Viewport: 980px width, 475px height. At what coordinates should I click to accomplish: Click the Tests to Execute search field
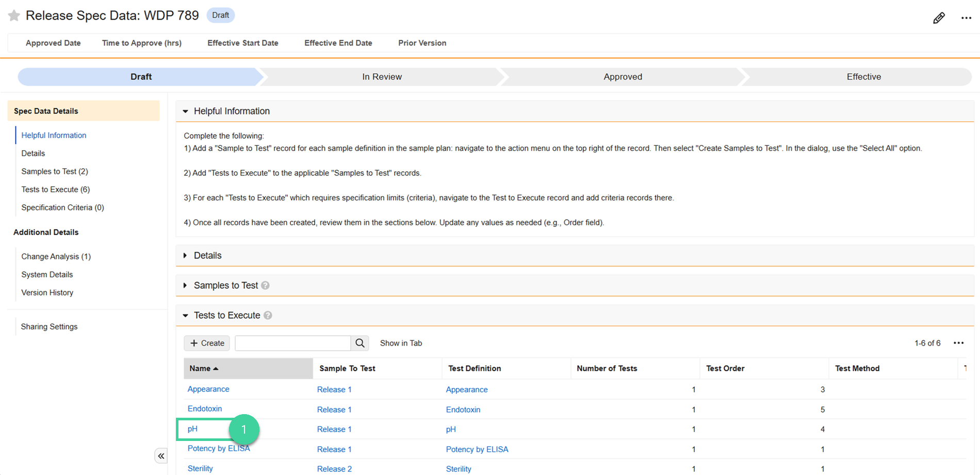[292, 343]
